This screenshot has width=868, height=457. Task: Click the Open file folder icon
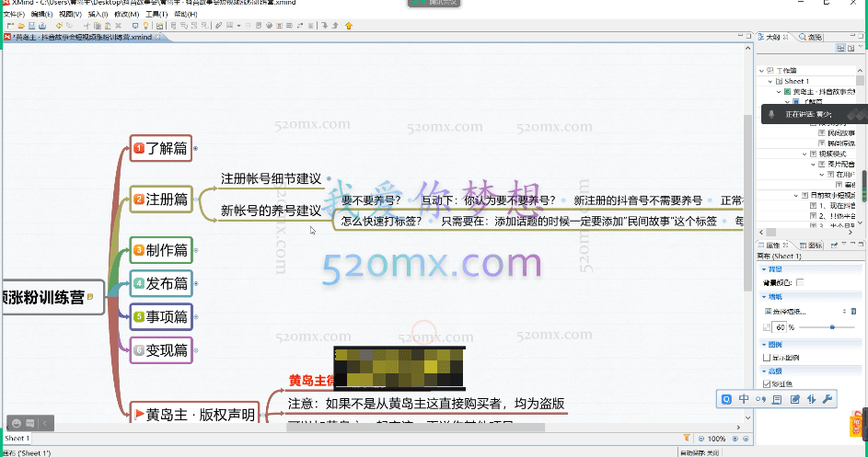click(21, 26)
